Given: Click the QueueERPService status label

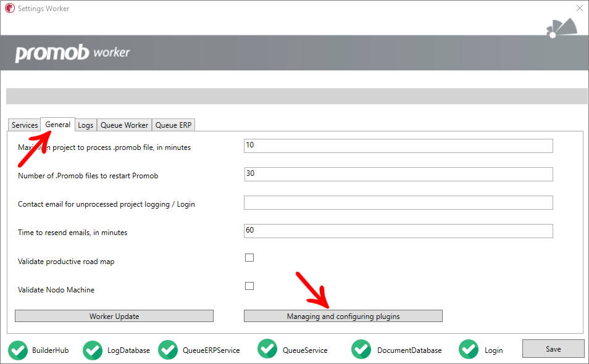Looking at the screenshot, I should pos(211,350).
